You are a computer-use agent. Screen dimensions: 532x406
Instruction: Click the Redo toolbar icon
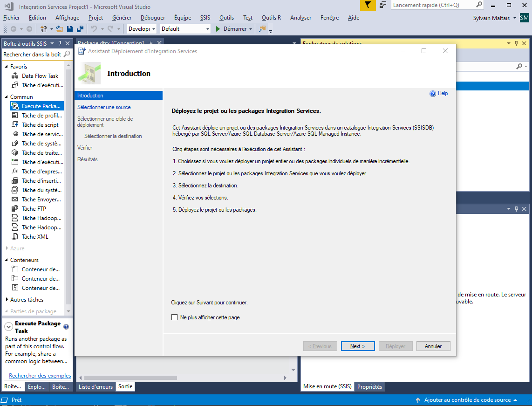[x=110, y=29]
